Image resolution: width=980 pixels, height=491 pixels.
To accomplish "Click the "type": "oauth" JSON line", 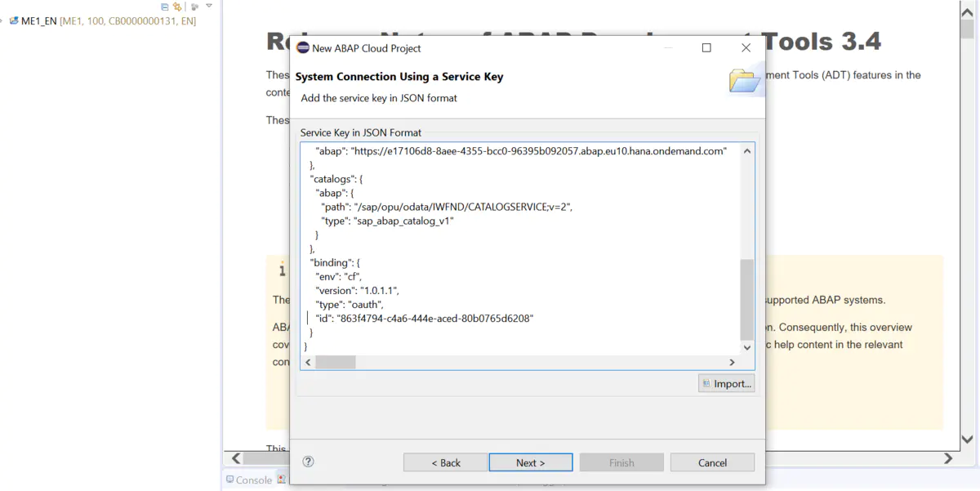I will [x=350, y=304].
